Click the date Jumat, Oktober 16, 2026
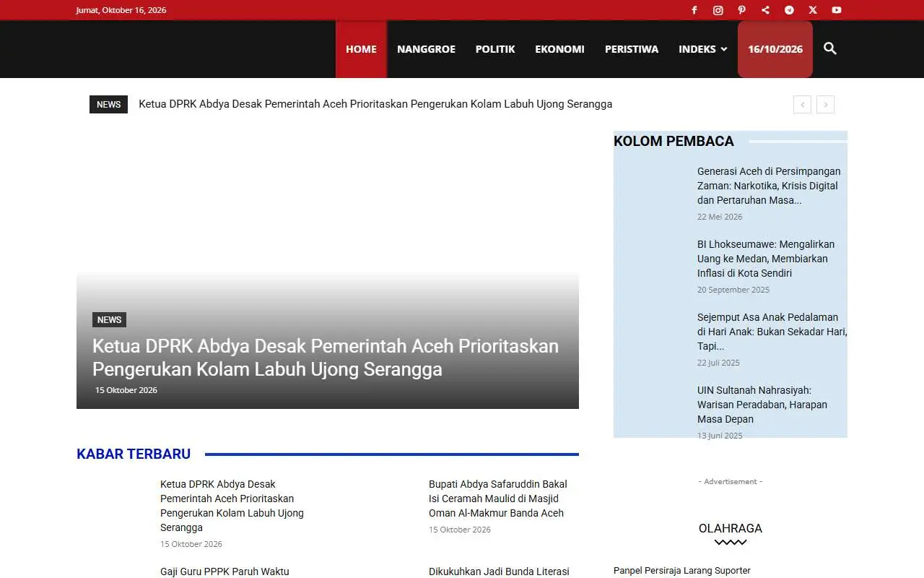Image resolution: width=924 pixels, height=578 pixels. 121,10
